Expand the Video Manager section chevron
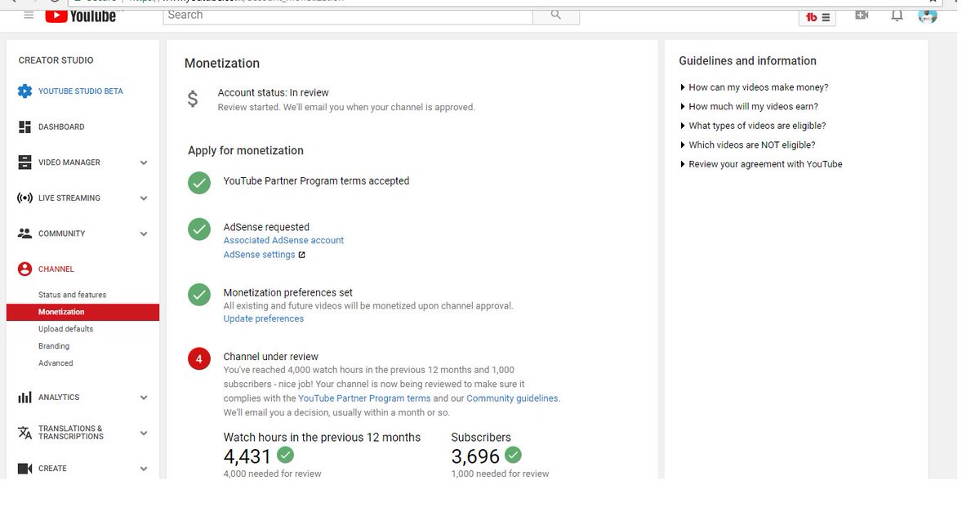Image resolution: width=980 pixels, height=516 pixels. click(144, 162)
